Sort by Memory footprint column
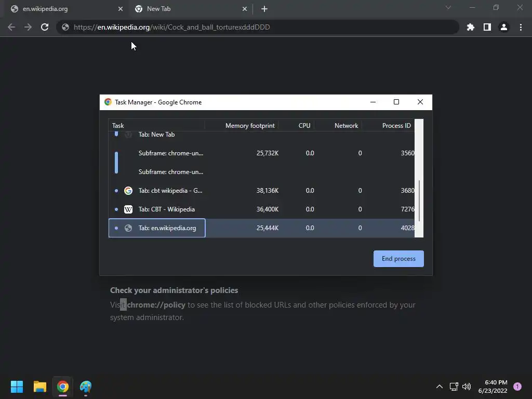The image size is (532, 399). click(x=242, y=126)
